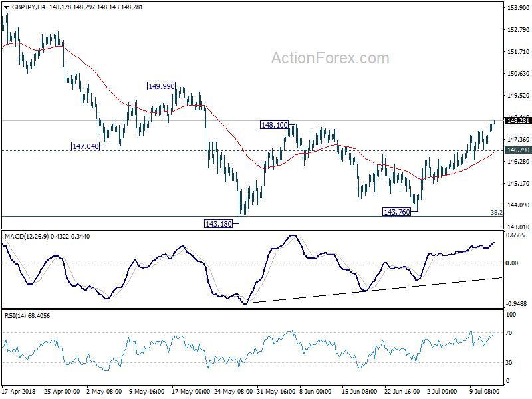
Task: Select the 153.900 price axis value
Action: [518, 7]
